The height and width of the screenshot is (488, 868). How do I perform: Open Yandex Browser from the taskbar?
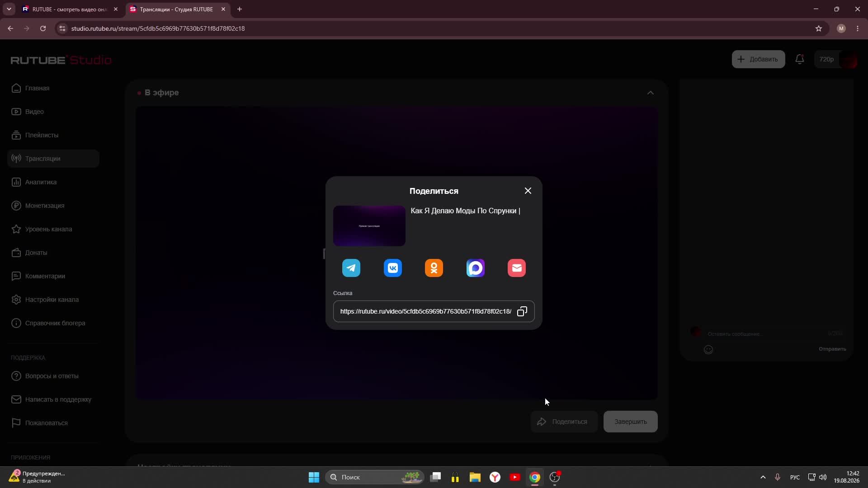coord(495,477)
